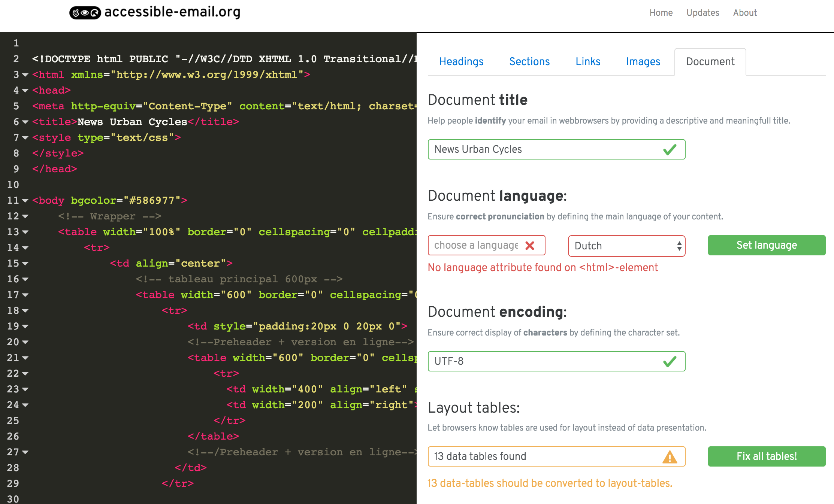The width and height of the screenshot is (834, 504).
Task: Click the Wrapper comment on line 12
Action: tap(110, 216)
